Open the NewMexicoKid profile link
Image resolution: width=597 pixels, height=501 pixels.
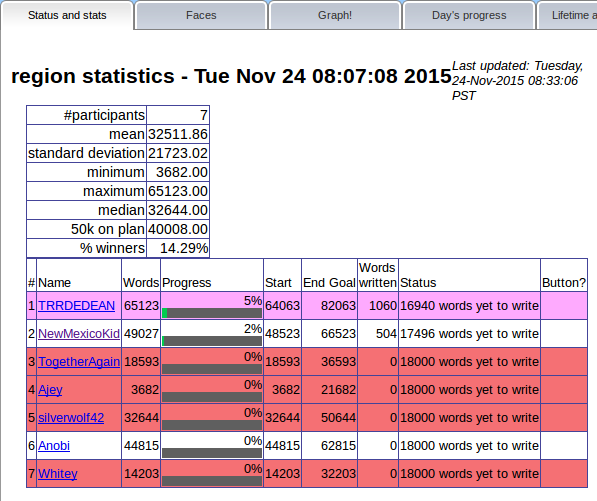[79, 333]
